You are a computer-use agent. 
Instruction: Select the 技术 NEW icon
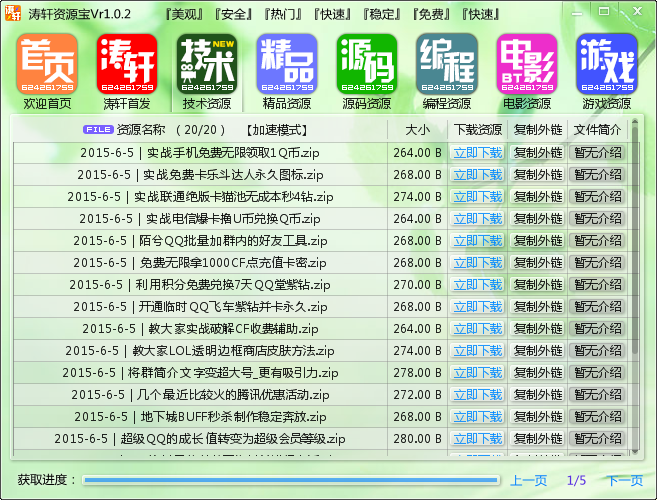(207, 64)
